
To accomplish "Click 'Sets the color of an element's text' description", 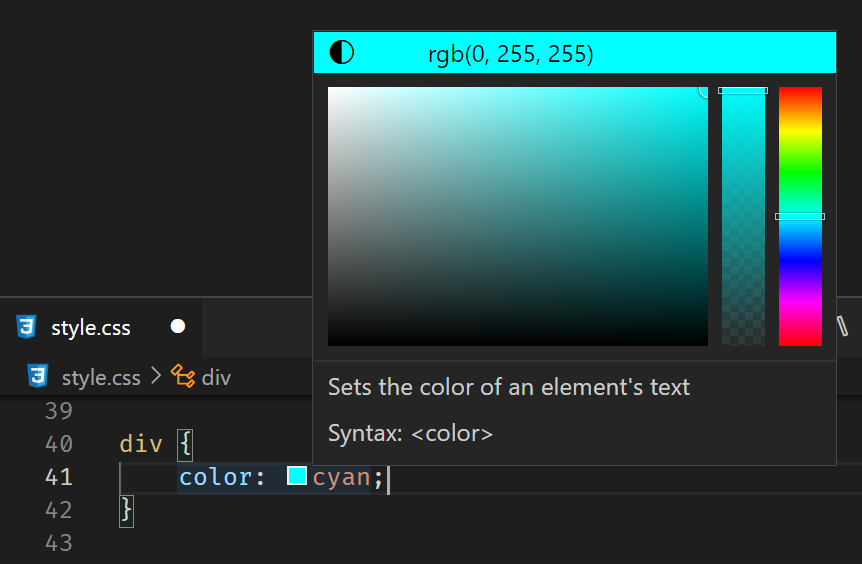I will point(509,388).
